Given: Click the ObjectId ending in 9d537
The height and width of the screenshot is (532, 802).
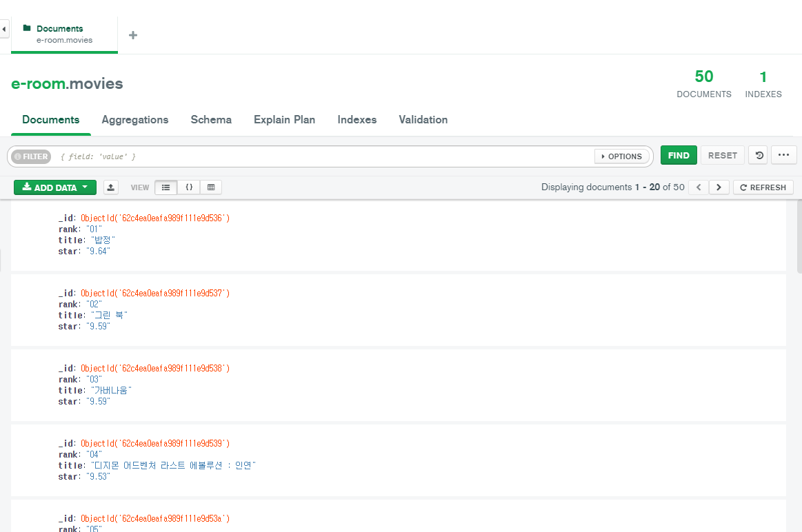Looking at the screenshot, I should (155, 294).
